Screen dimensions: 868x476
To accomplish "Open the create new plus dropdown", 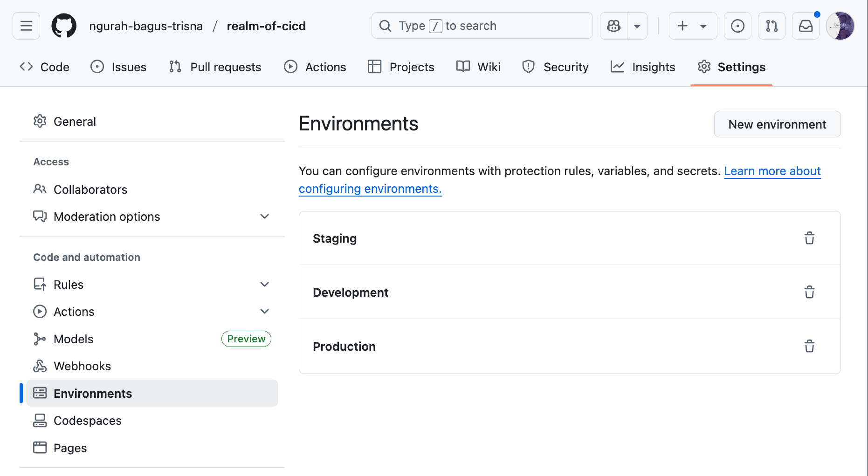I will pos(693,26).
